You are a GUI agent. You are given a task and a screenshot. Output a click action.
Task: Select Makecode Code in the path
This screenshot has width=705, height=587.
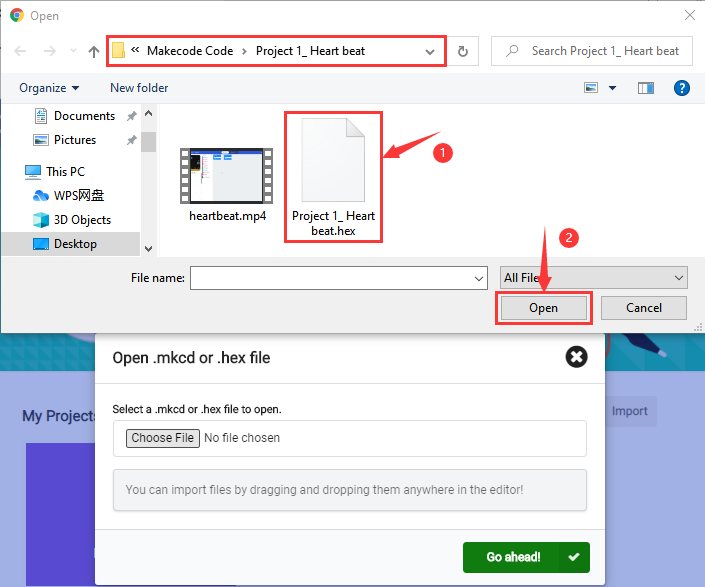coord(190,51)
